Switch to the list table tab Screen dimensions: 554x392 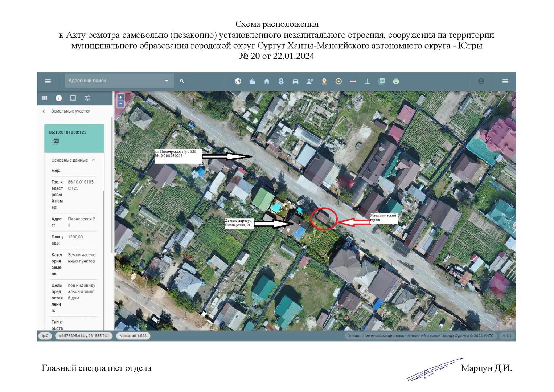(x=73, y=98)
